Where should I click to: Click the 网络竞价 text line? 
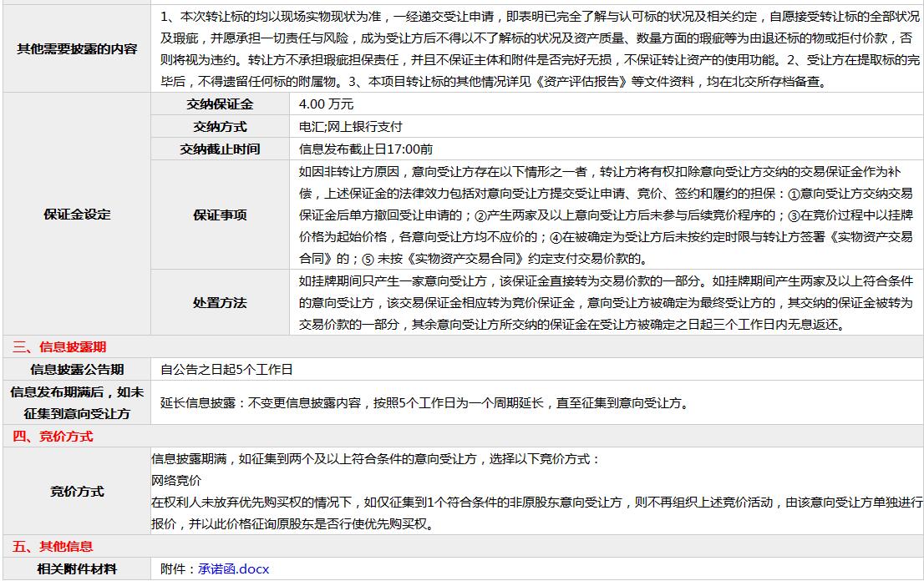point(176,481)
